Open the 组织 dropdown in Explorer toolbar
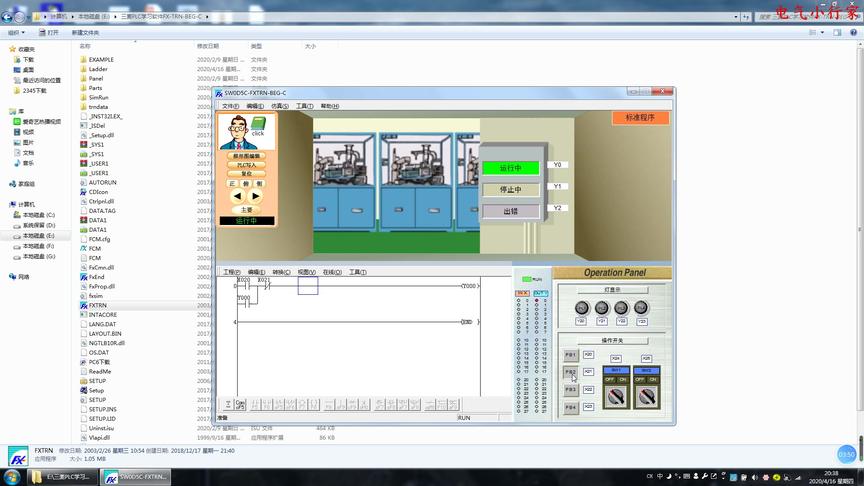Viewport: 864px width, 486px height. (x=16, y=32)
